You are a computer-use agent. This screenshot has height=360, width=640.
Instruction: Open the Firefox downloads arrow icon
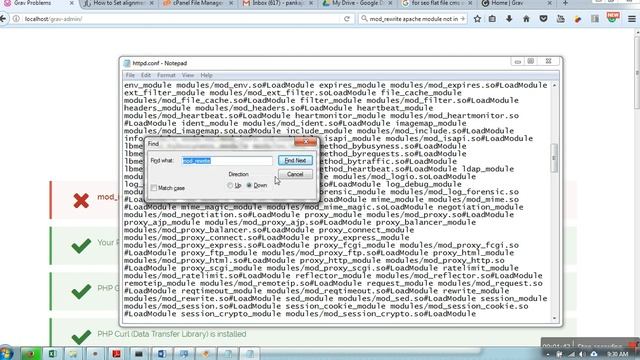pos(509,19)
